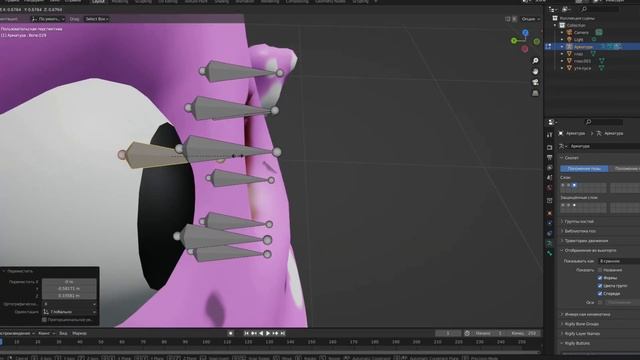The height and width of the screenshot is (360, 640).
Task: Jump to the next keyframe
Action: 276,333
